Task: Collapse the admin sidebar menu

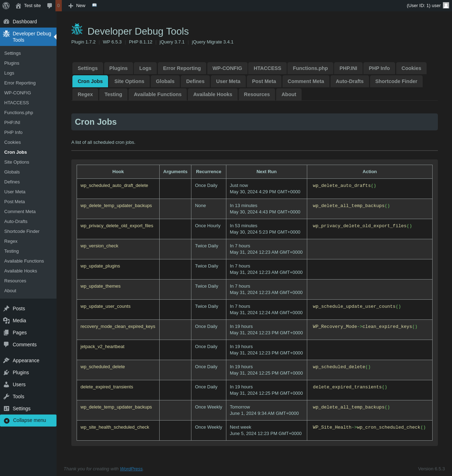Action: [x=28, y=420]
